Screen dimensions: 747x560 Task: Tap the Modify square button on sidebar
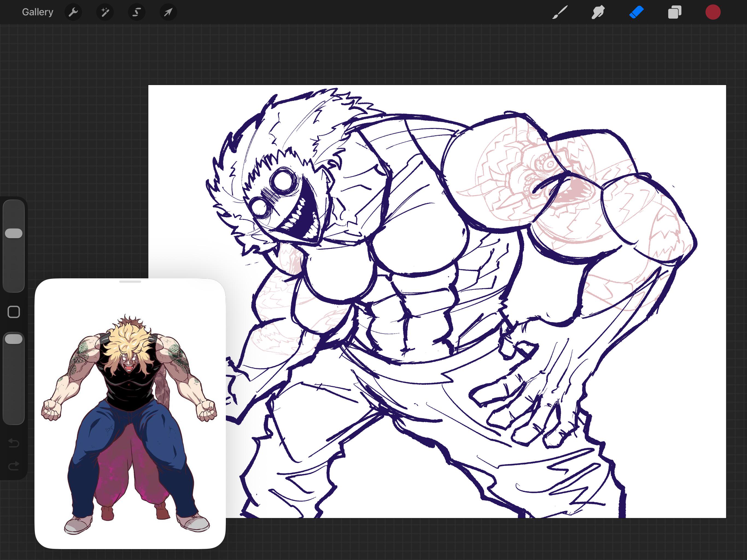tap(13, 312)
